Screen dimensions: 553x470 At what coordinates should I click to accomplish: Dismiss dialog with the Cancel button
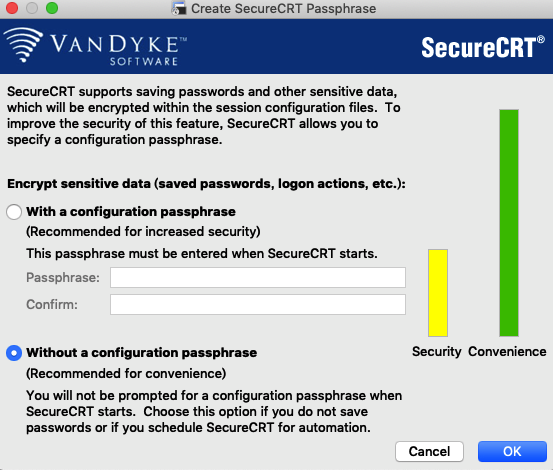pos(429,451)
